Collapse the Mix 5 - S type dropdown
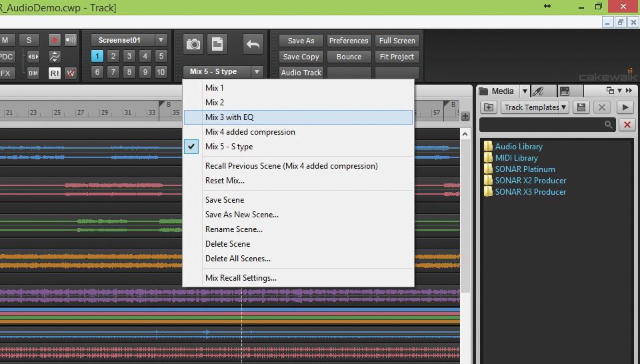The image size is (640, 364). pos(257,72)
